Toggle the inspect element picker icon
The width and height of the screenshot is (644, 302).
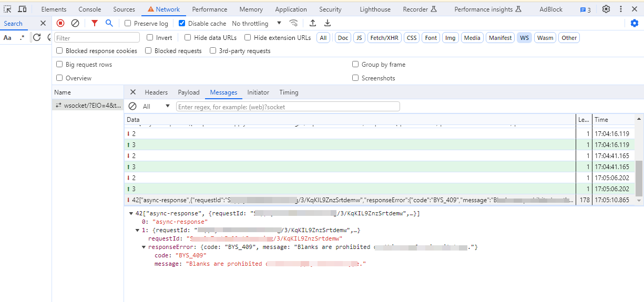coord(8,9)
